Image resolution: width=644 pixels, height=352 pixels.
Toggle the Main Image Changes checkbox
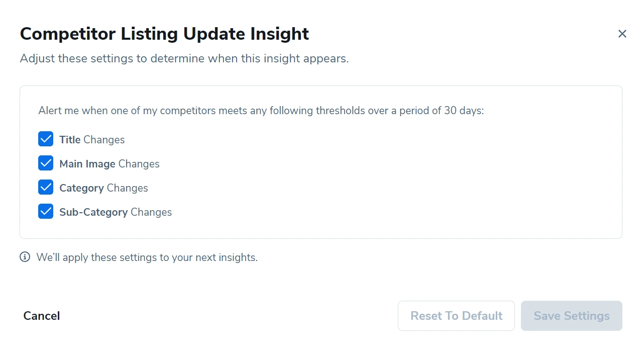(46, 163)
